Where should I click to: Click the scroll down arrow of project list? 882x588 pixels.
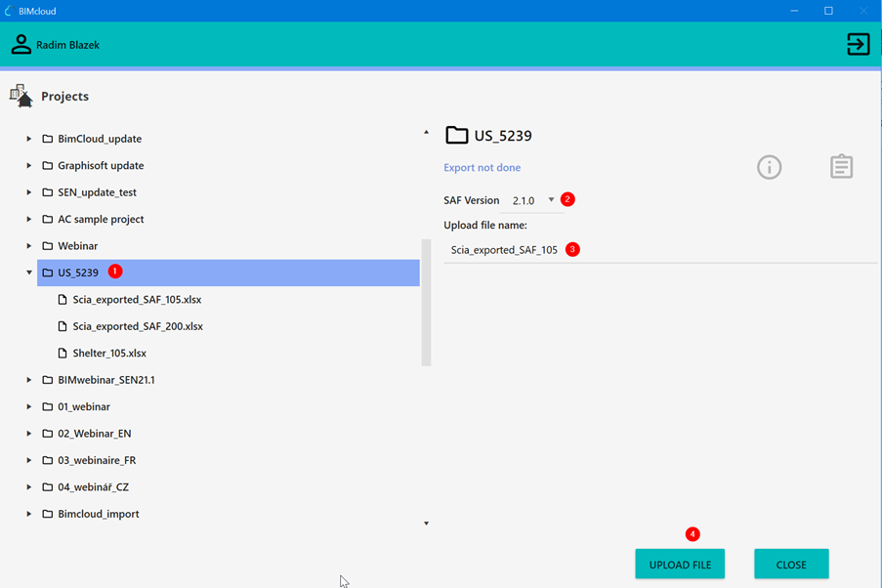click(427, 524)
